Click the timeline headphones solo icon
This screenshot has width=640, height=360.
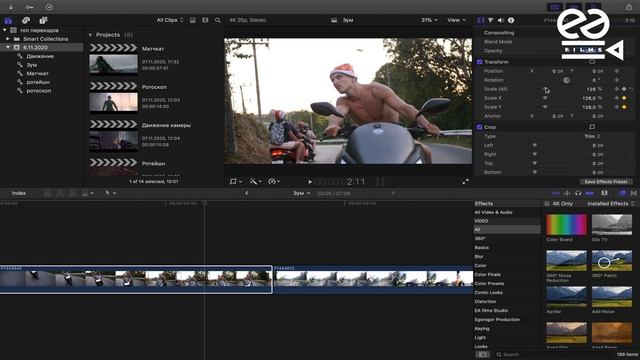coord(578,193)
